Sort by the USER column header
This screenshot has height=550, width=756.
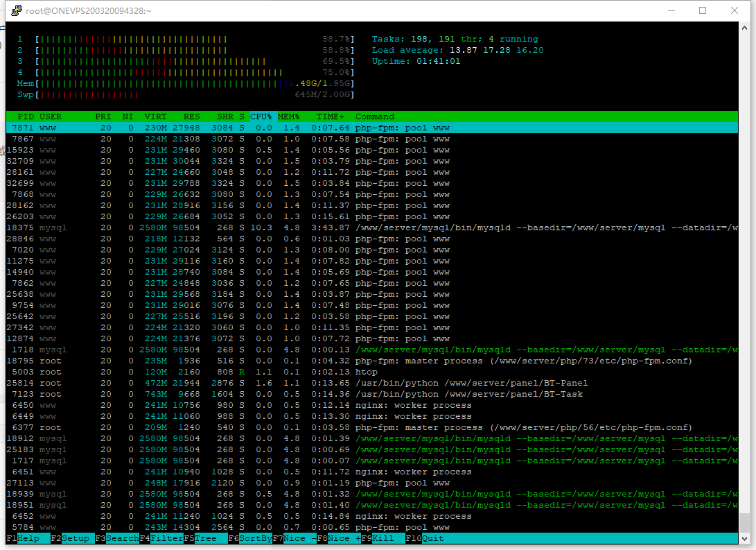coord(51,117)
